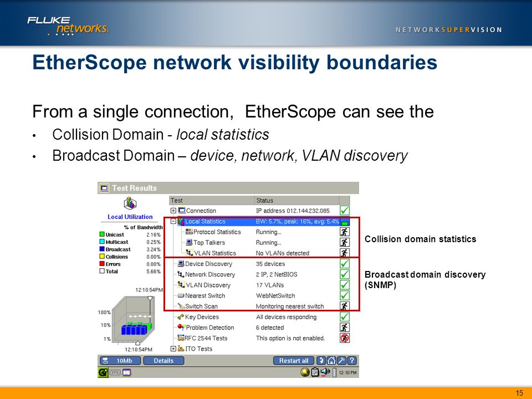Image resolution: width=532 pixels, height=399 pixels.
Task: Click the cyan Multicast legend swatch
Action: tap(102, 242)
